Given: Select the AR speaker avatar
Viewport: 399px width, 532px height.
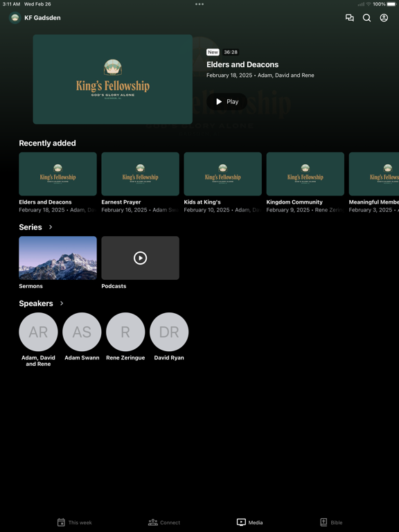Looking at the screenshot, I should tap(38, 332).
